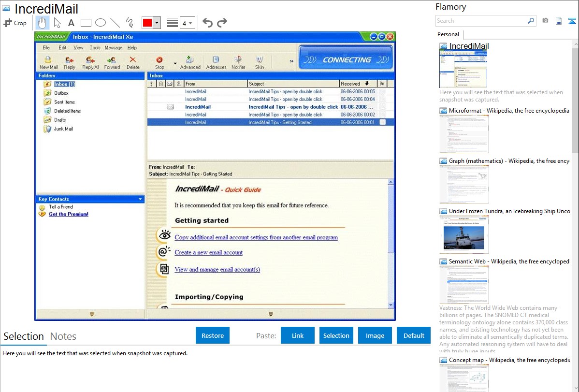Click the expander arrow below the message pane
Image resolution: width=579 pixels, height=392 pixels.
(x=271, y=314)
